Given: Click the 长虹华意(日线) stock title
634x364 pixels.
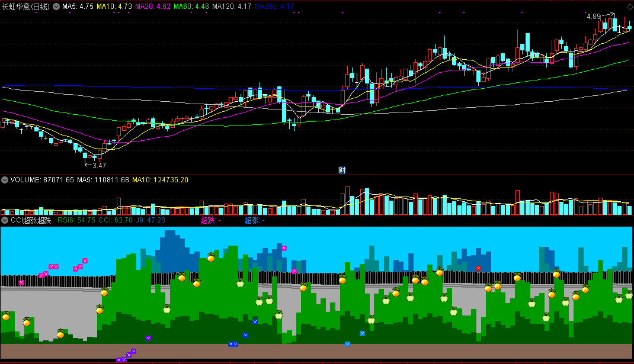Looking at the screenshot, I should click(x=25, y=7).
